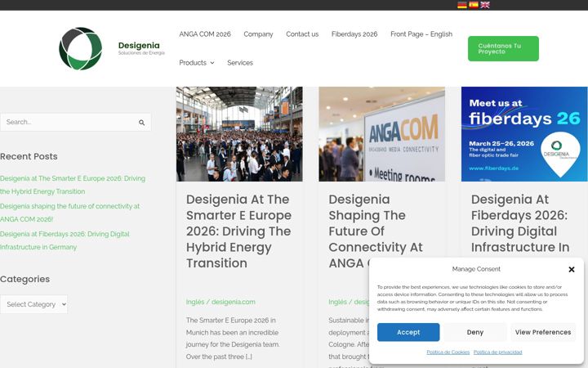Accept cookies in consent dialog
Image resolution: width=588 pixels, height=368 pixels.
[x=408, y=332]
